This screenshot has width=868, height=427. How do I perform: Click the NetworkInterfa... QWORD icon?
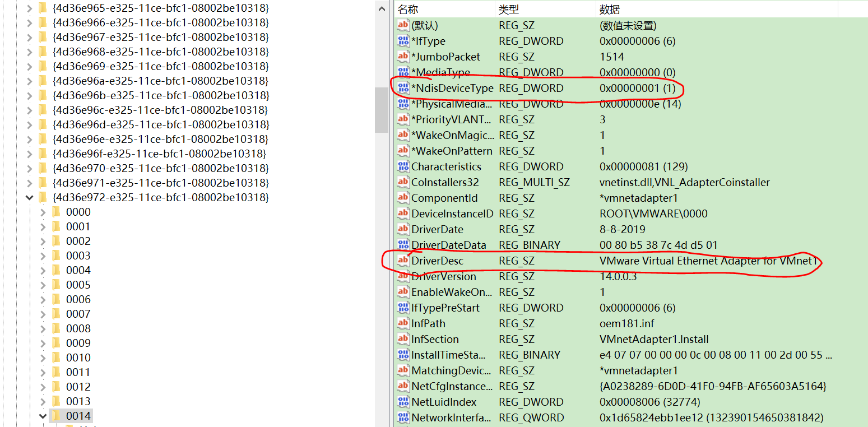tap(403, 417)
